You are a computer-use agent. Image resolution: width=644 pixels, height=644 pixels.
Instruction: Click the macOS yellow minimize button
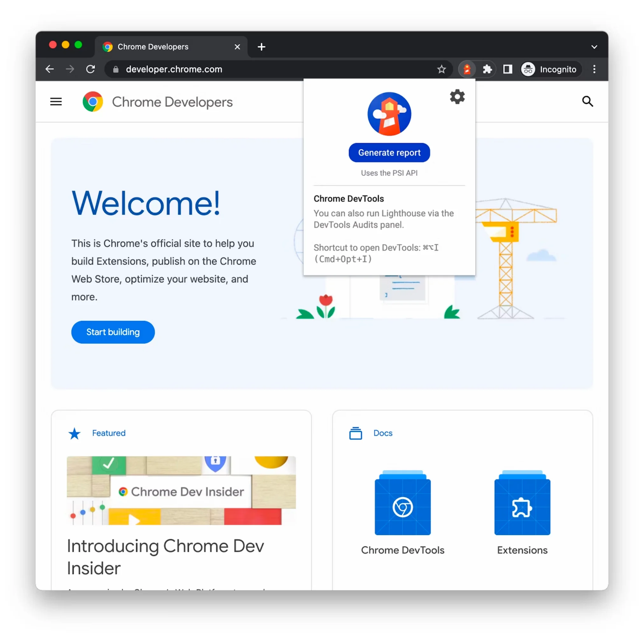pos(66,45)
